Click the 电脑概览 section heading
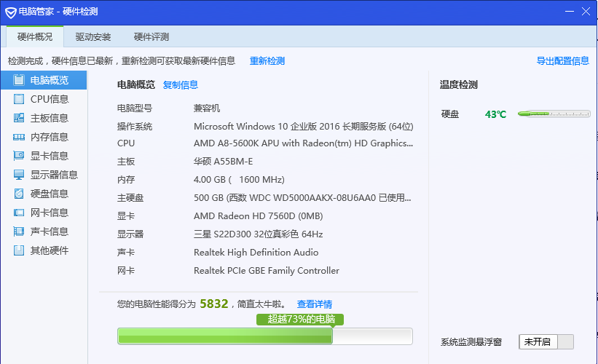 click(x=136, y=84)
